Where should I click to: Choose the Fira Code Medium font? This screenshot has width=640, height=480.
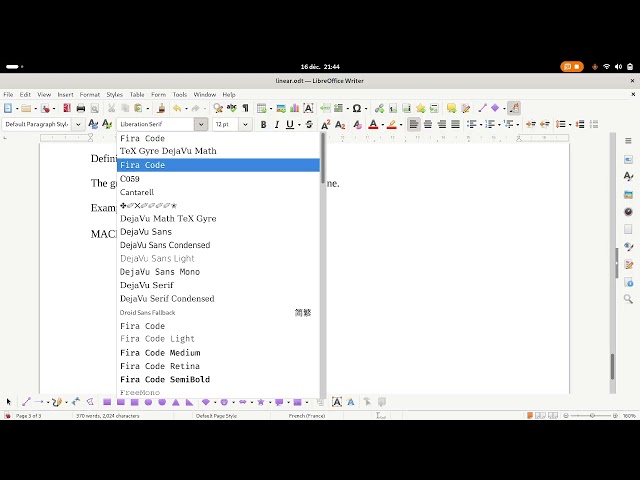(218, 353)
